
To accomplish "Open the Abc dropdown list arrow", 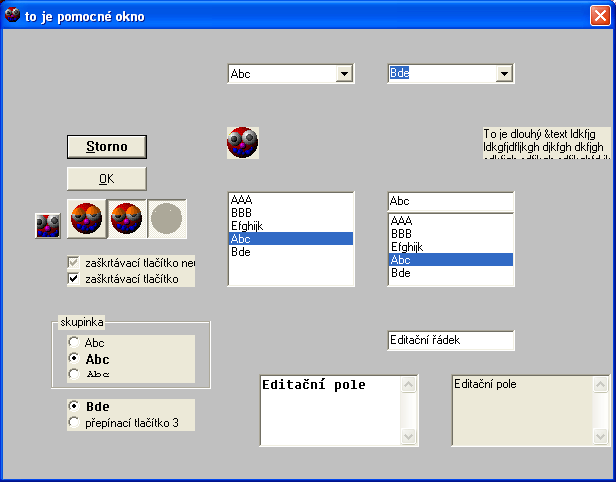I will 345,74.
